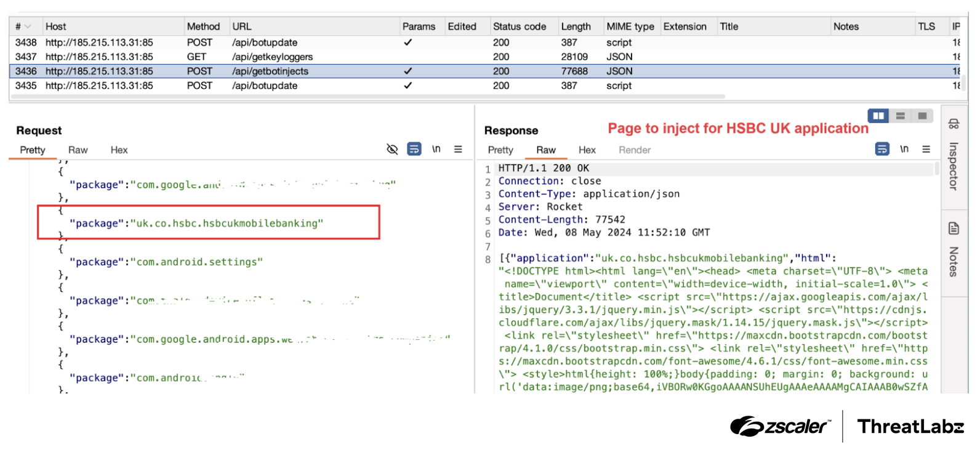Click /api/getbotinjects URL cell

coord(270,71)
